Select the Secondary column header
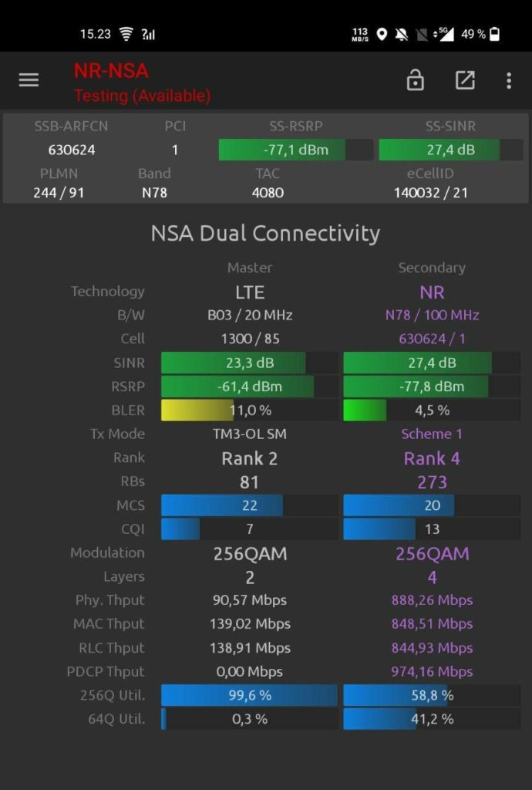The width and height of the screenshot is (532, 790). pos(432,268)
